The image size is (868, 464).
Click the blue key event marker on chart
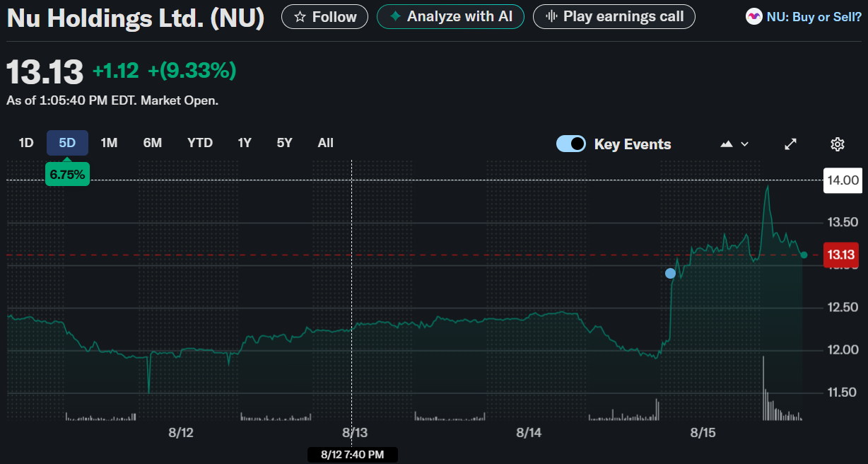(670, 273)
